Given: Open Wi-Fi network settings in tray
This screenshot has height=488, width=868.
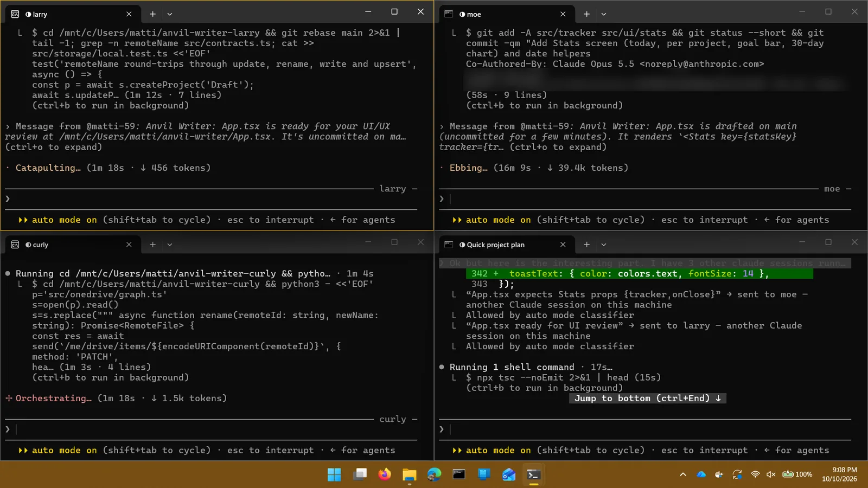Looking at the screenshot, I should 755,474.
